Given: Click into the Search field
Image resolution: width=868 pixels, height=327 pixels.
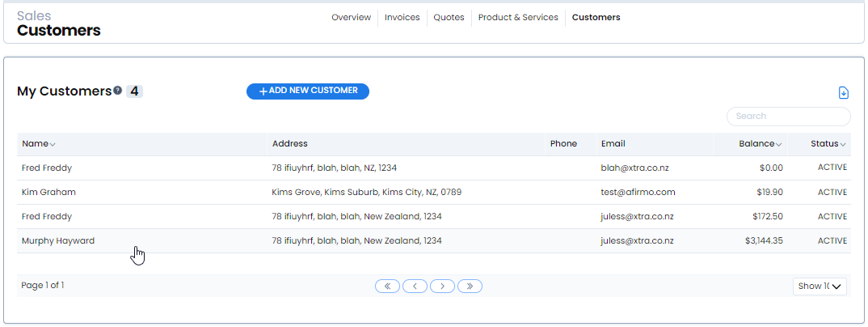Looking at the screenshot, I should click(788, 117).
